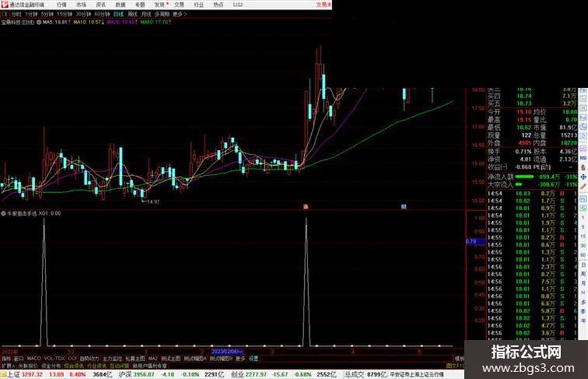Click the highlighted 2023/02/06 date label

tap(227, 352)
